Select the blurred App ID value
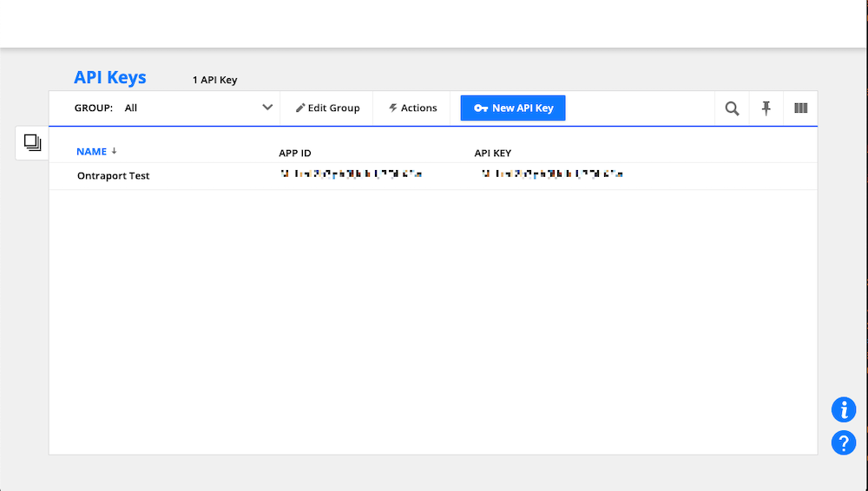The image size is (868, 491). [351, 174]
